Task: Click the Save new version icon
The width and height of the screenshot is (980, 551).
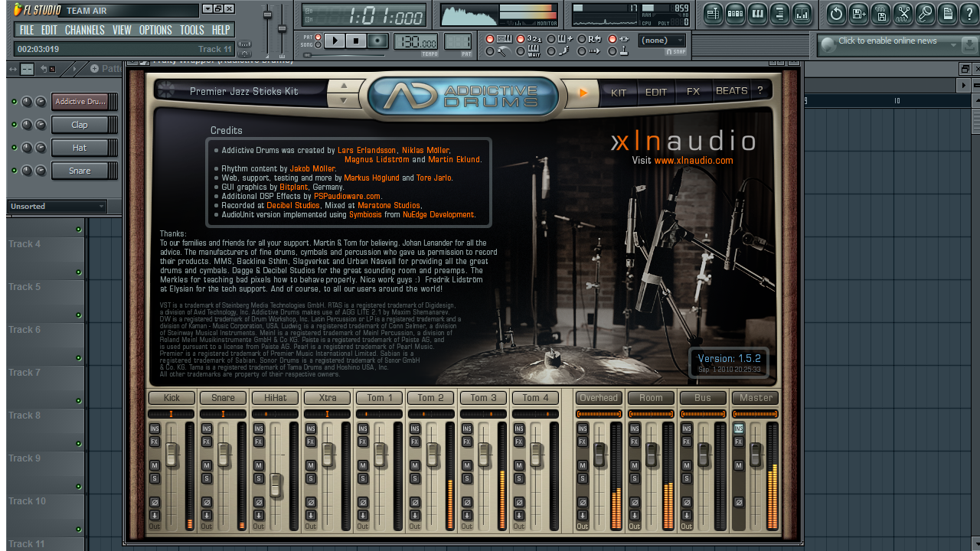Action: 857,13
